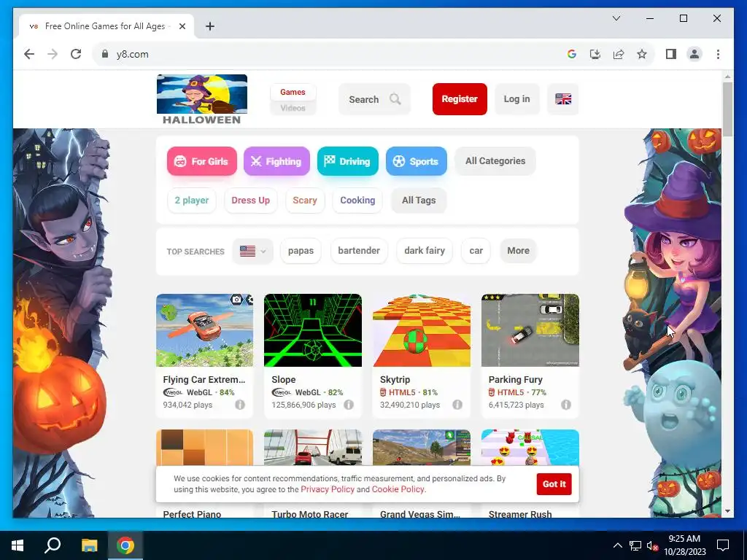Show info for Parking Fury game
Viewport: 747px width, 560px height.
[566, 405]
